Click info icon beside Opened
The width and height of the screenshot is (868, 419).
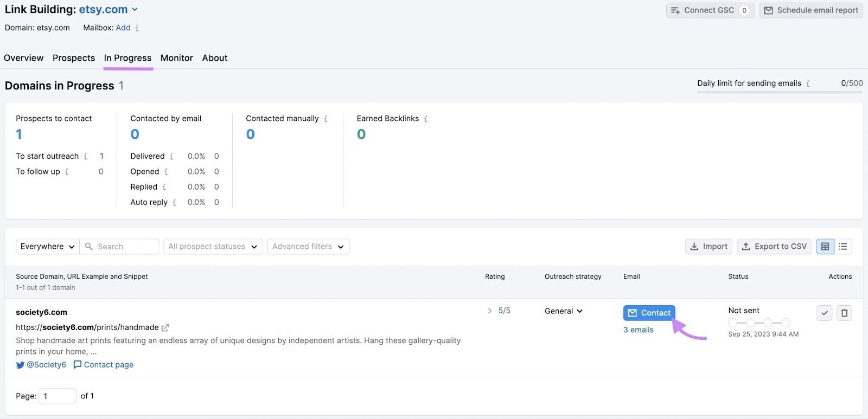pyautogui.click(x=166, y=172)
